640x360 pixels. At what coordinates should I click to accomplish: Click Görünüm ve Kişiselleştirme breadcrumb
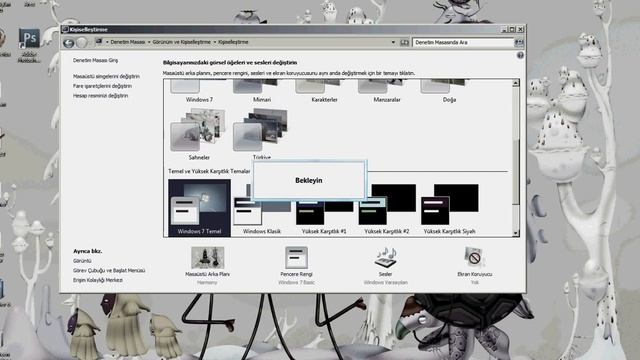point(182,42)
